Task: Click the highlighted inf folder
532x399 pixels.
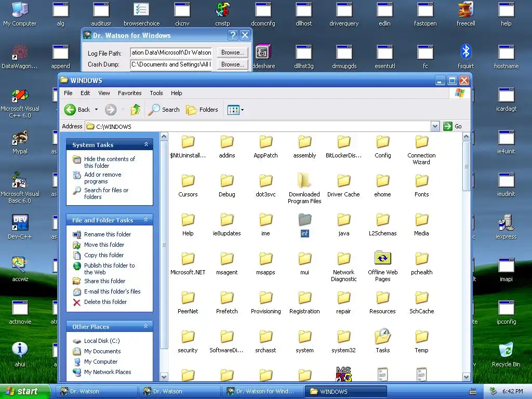Action: point(304,224)
